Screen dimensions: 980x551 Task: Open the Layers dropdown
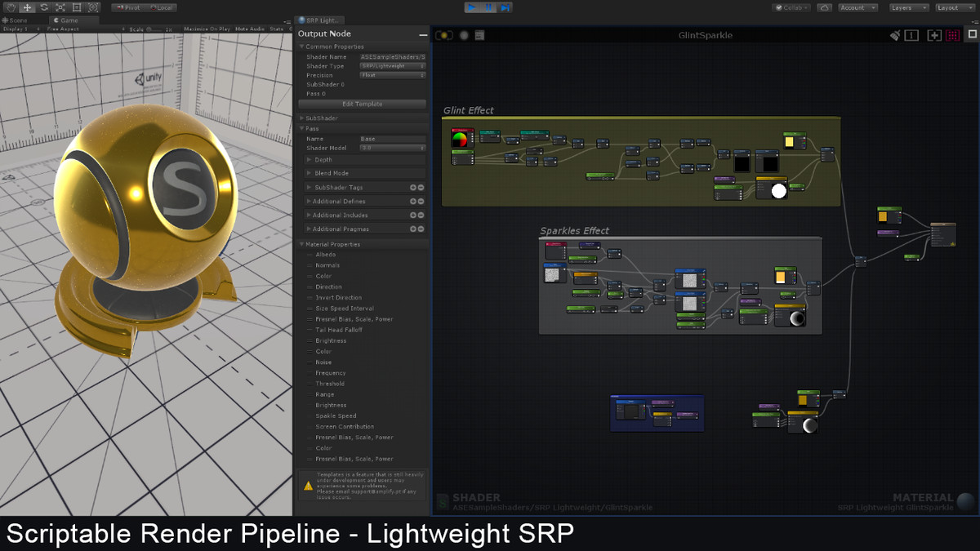point(909,7)
